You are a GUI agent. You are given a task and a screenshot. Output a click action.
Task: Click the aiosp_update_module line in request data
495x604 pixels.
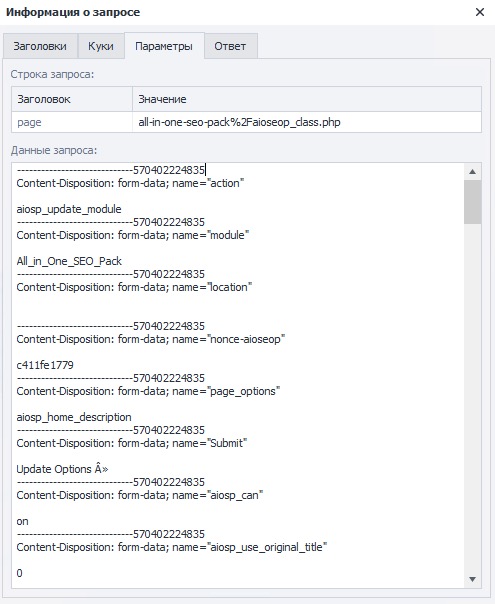pyautogui.click(x=69, y=209)
